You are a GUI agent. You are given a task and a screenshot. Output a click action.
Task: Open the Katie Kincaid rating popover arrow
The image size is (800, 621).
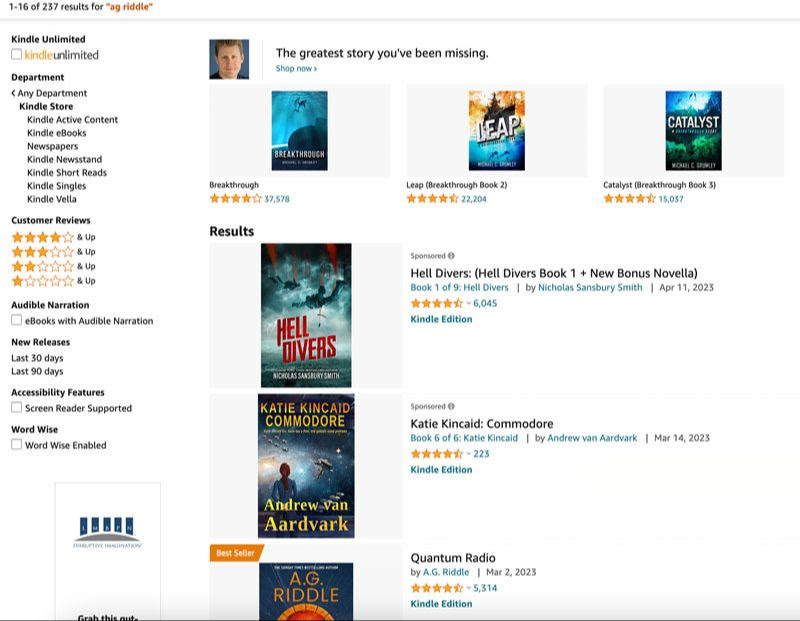468,454
